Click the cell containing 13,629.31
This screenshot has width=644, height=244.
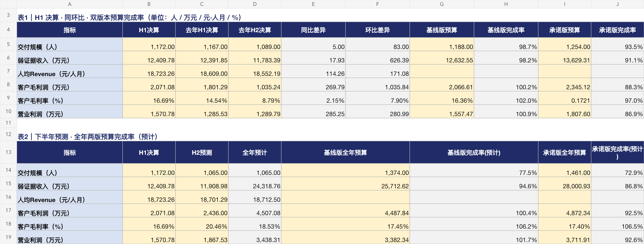pos(565,58)
